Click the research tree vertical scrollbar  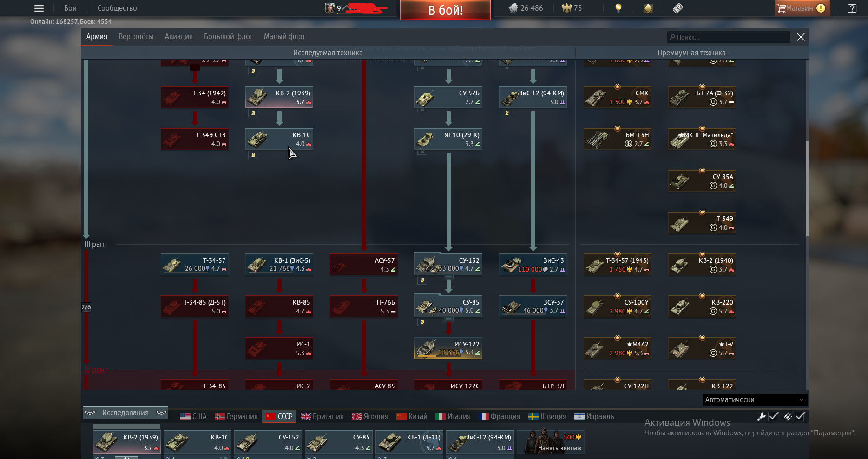coord(807,188)
